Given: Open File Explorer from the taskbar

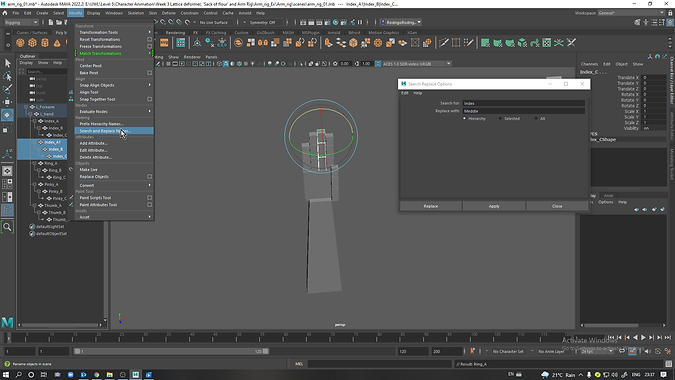Looking at the screenshot, I should [110, 375].
